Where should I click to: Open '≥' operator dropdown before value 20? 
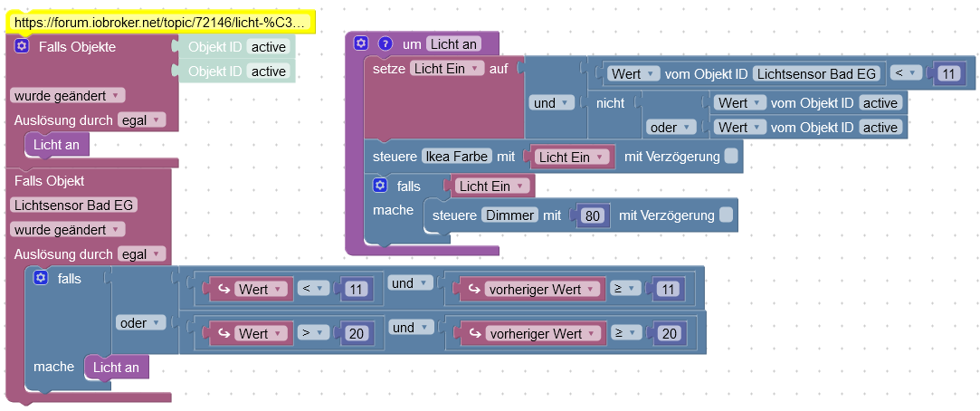tap(625, 333)
